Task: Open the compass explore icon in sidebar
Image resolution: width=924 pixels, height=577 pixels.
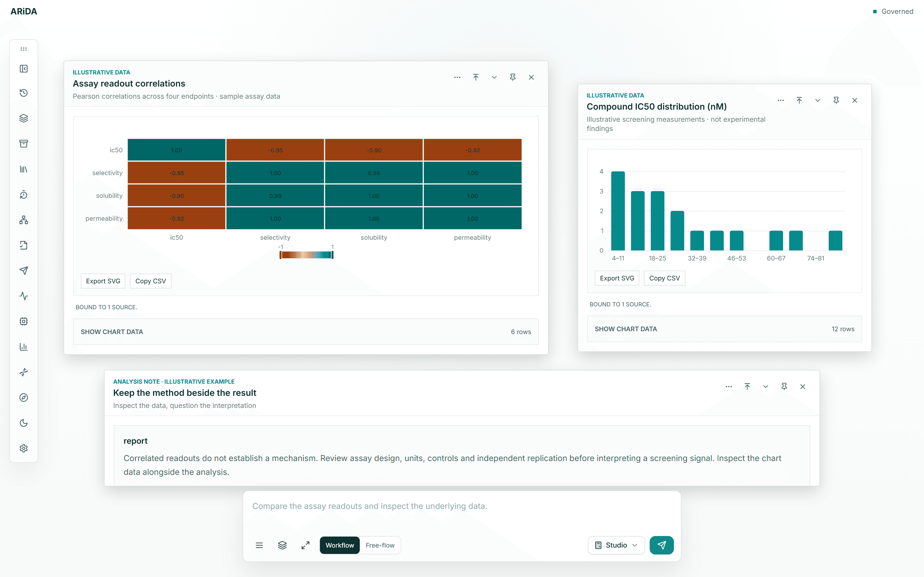Action: (x=24, y=397)
